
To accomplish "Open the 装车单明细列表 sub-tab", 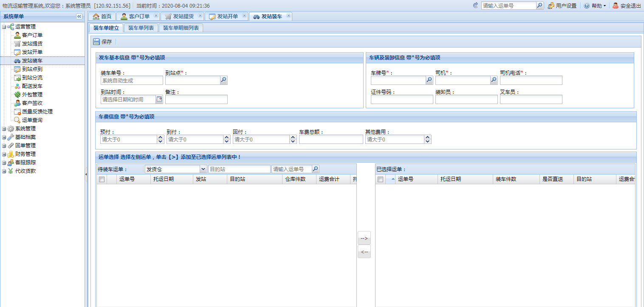I will click(181, 28).
